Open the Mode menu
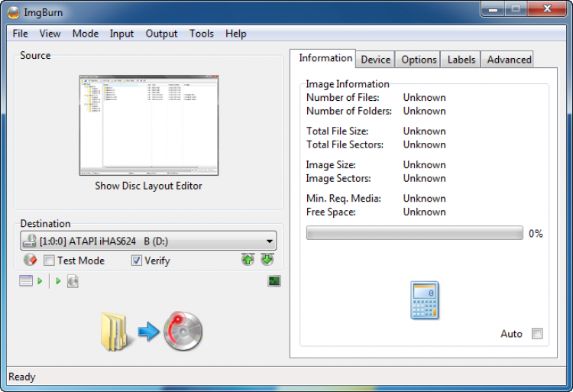Screen dimensions: 573x392 (86, 34)
